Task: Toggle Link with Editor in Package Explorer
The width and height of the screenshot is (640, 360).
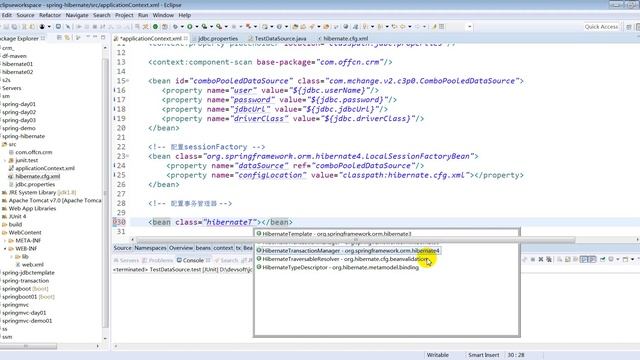Action: point(68,38)
